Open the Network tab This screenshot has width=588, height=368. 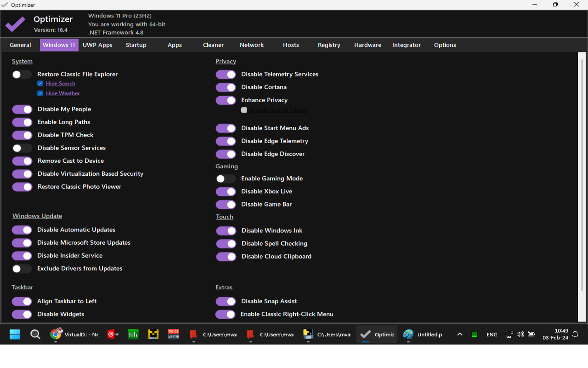point(252,45)
